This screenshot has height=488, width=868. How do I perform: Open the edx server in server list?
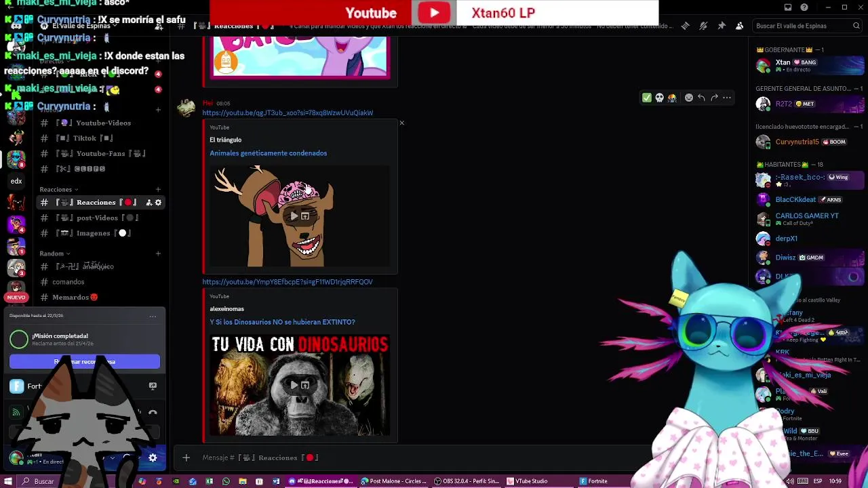[x=16, y=181]
